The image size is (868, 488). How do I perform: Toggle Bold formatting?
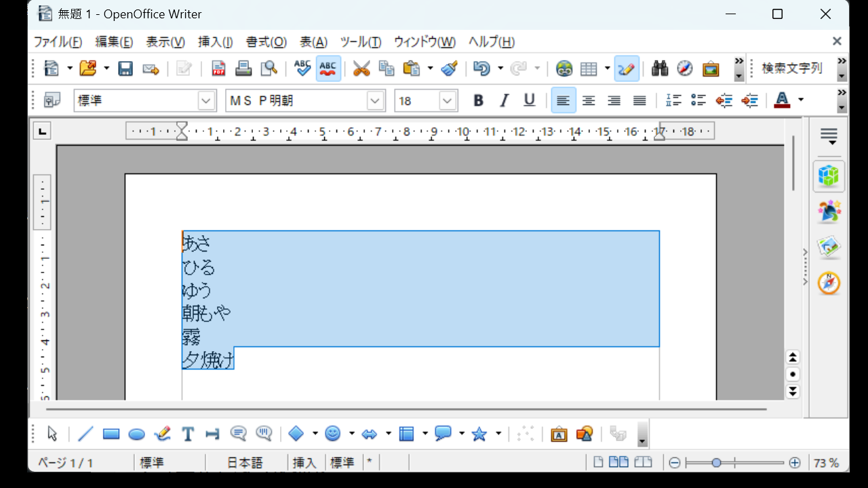coord(478,100)
